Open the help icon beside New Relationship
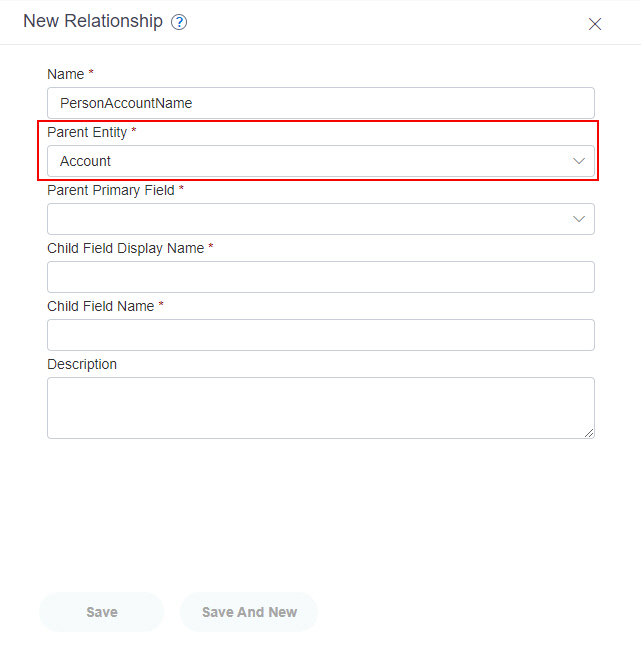This screenshot has height=651, width=641. [x=179, y=22]
